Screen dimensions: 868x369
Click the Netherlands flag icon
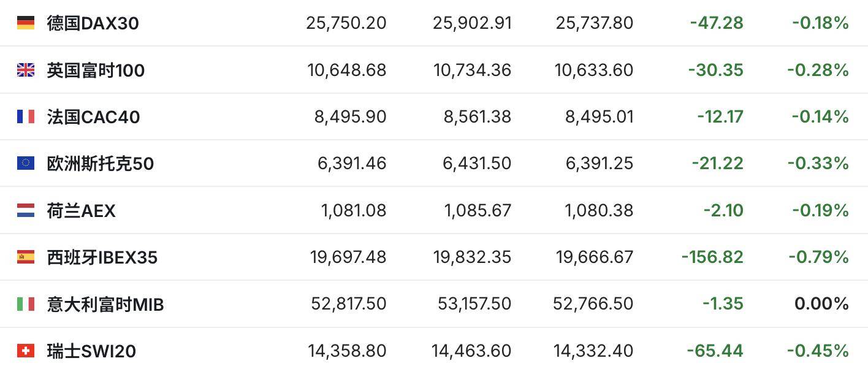click(x=25, y=210)
